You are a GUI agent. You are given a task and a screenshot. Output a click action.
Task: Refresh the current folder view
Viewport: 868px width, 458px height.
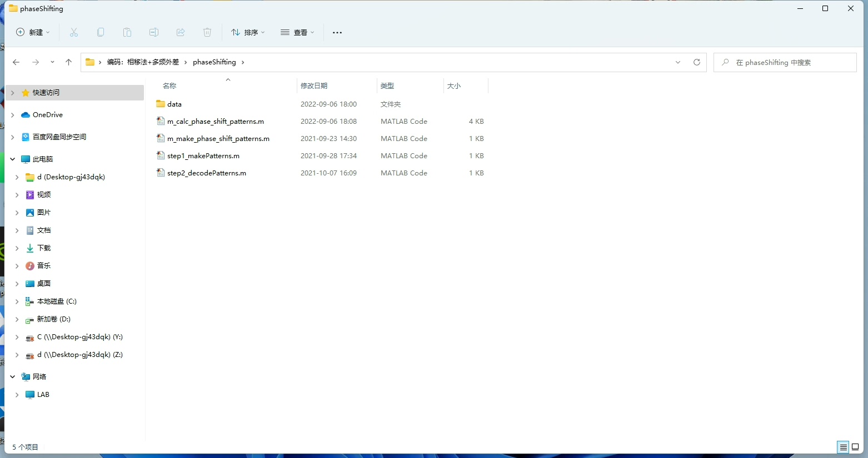coord(697,62)
